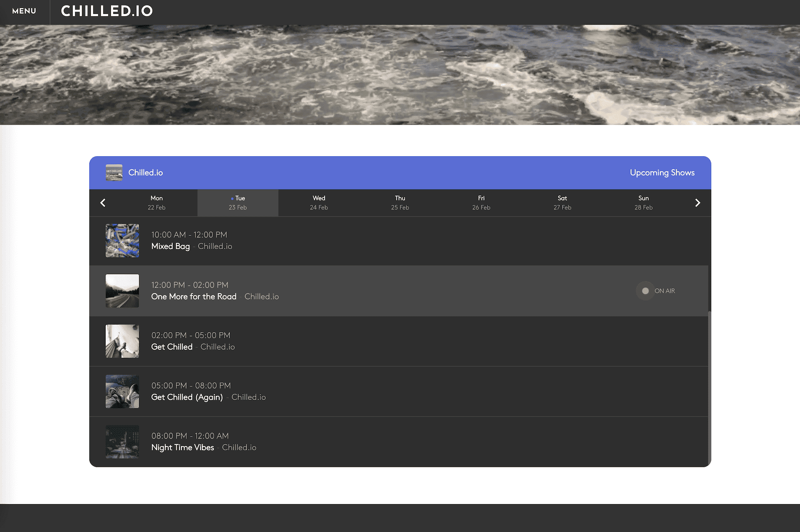
Task: Click the One More for the Road show label
Action: 194,296
